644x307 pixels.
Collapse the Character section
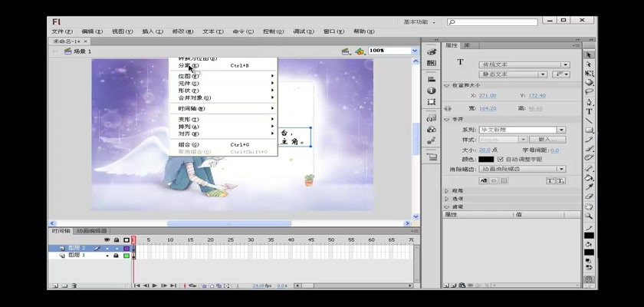click(x=447, y=119)
